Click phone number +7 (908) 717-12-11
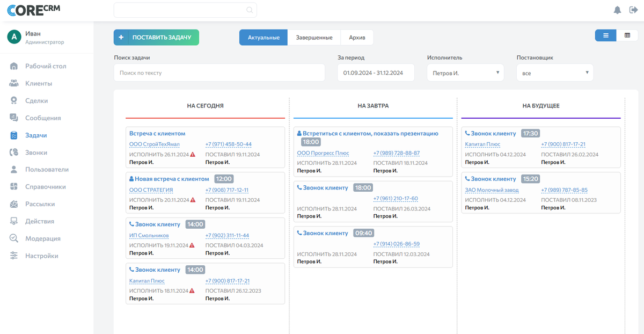The image size is (644, 334). (227, 190)
